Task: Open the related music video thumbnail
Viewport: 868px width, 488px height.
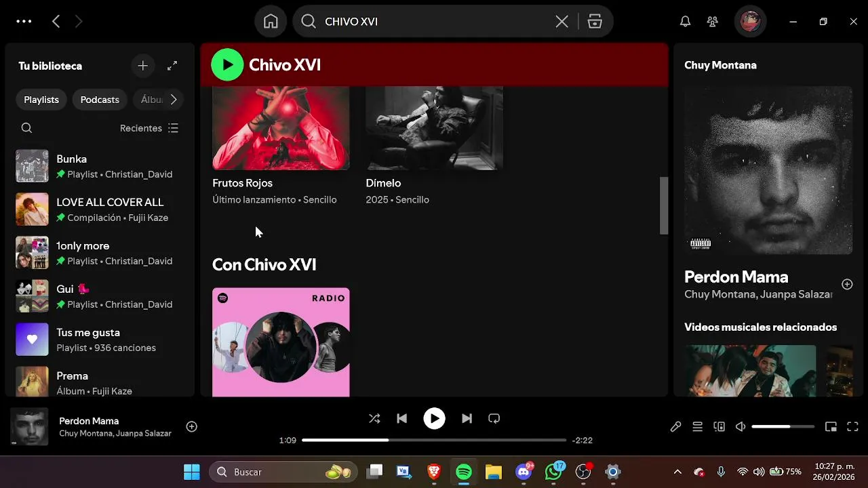Action: click(x=750, y=371)
